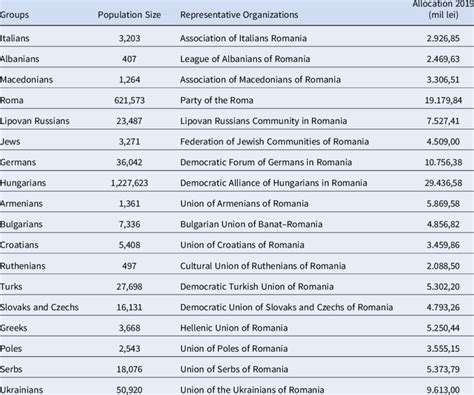Click the Groups column header
The width and height of the screenshot is (474, 395).
tap(14, 15)
